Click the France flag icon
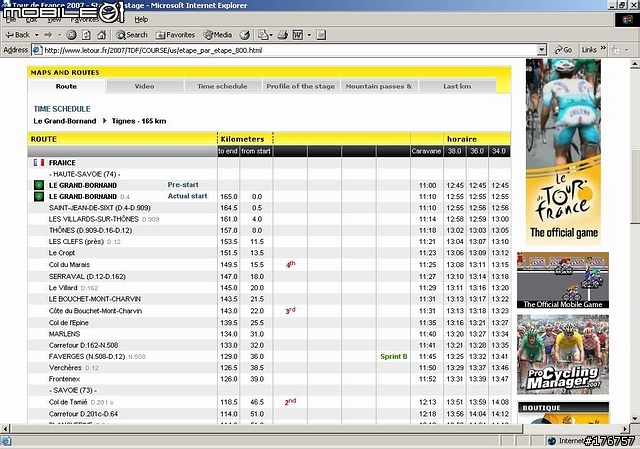 (39, 162)
